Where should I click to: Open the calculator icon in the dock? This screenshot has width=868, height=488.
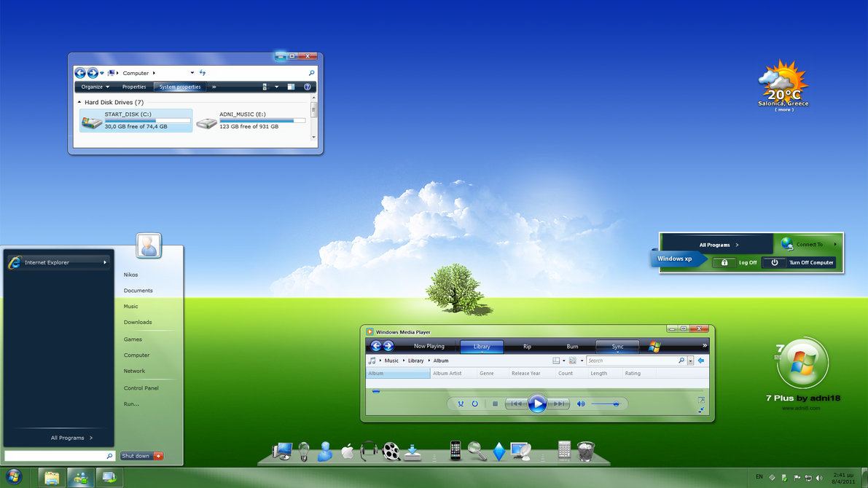564,450
